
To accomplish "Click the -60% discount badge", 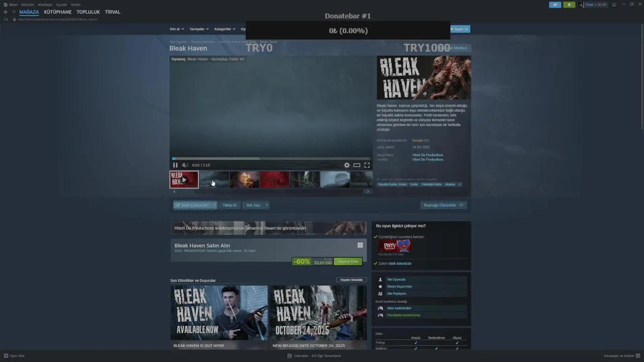I will tap(302, 261).
